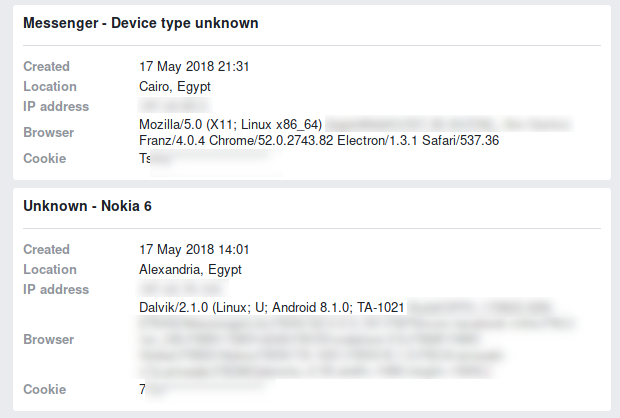
Task: Click the 'Location' label in the Messenger card
Action: click(x=50, y=87)
